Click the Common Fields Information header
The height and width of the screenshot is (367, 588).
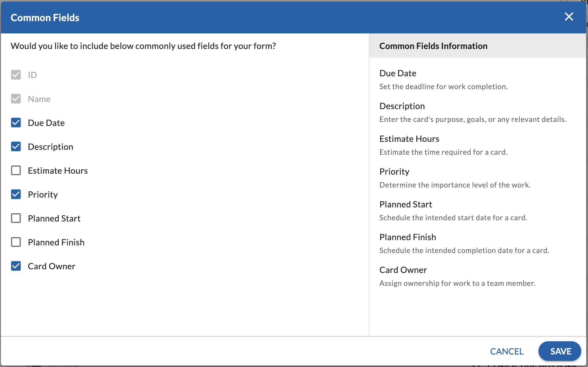[x=433, y=46]
